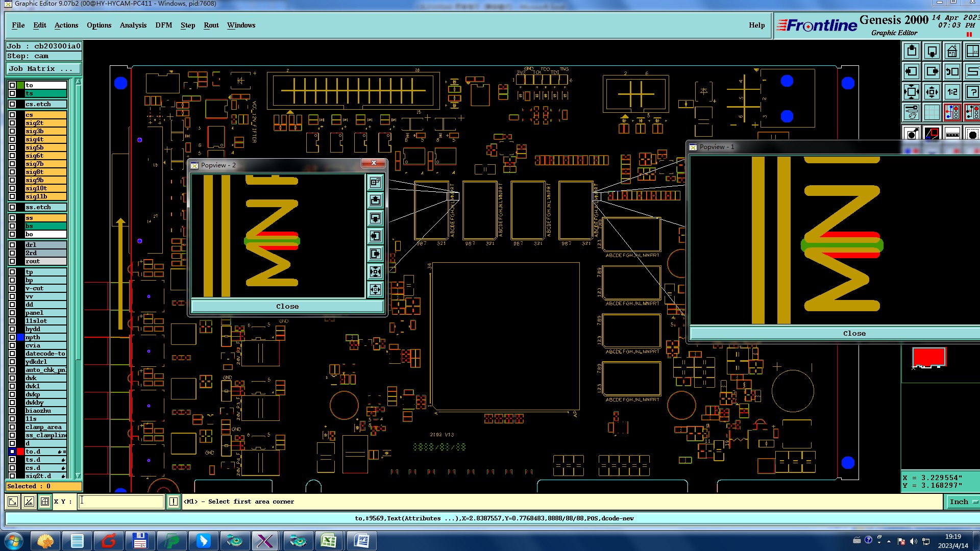Click the snap-to-grid icon left of XY

click(45, 502)
